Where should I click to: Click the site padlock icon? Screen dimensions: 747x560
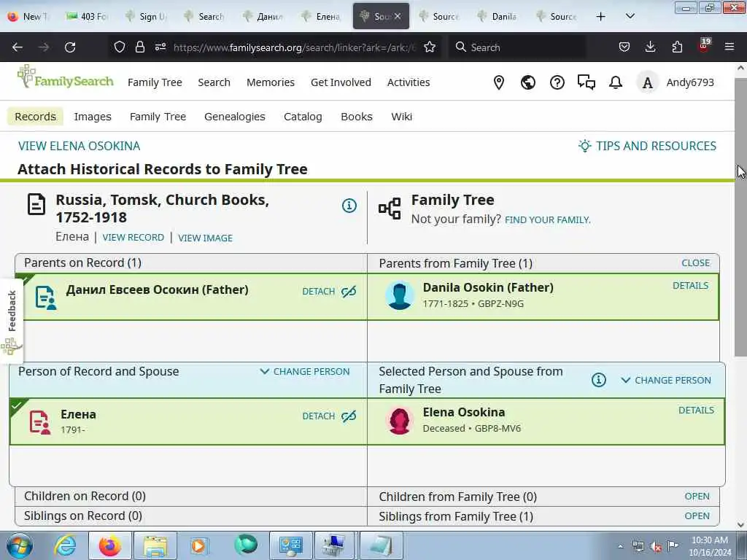(139, 47)
